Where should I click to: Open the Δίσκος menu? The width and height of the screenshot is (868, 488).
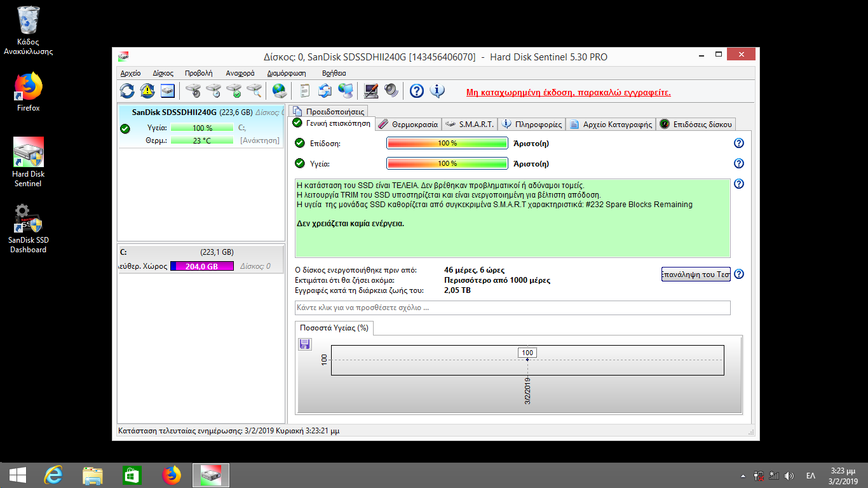point(163,73)
